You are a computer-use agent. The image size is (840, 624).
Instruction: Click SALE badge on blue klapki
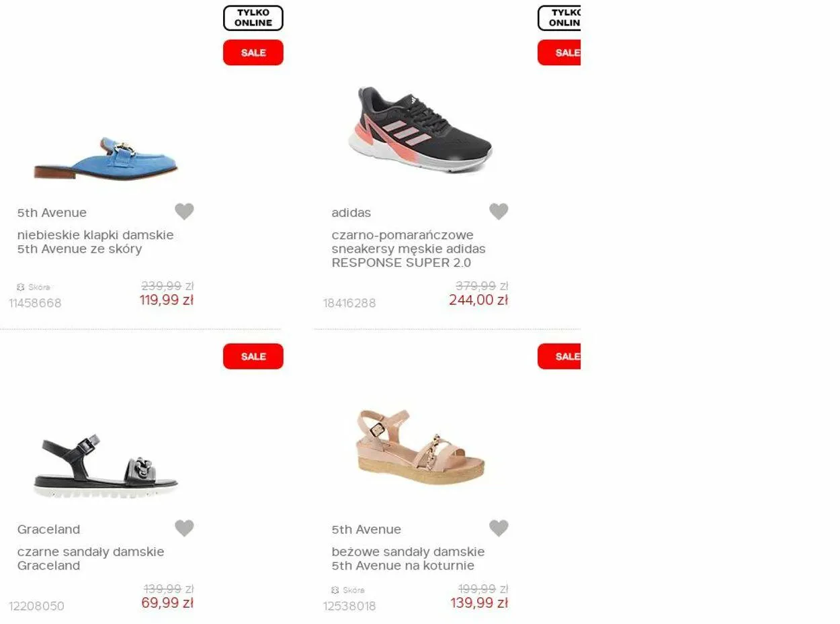coord(253,52)
